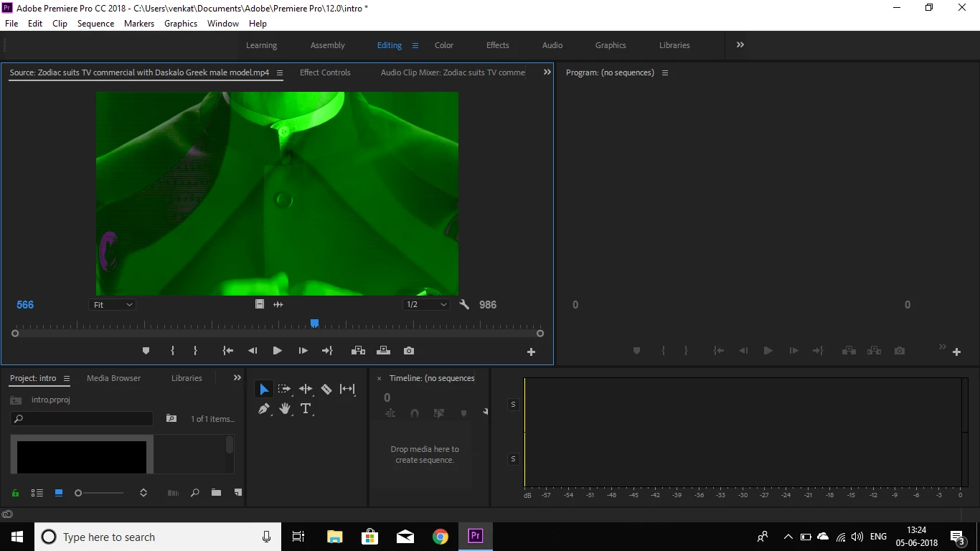Toggle project read-only lock icon
Viewport: 980px width, 551px height.
point(15,493)
